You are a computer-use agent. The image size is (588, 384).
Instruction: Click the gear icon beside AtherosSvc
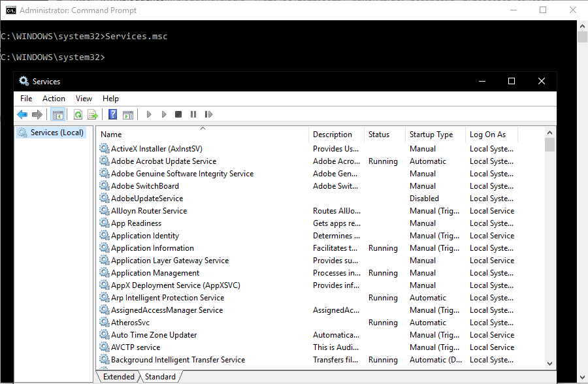click(x=105, y=322)
